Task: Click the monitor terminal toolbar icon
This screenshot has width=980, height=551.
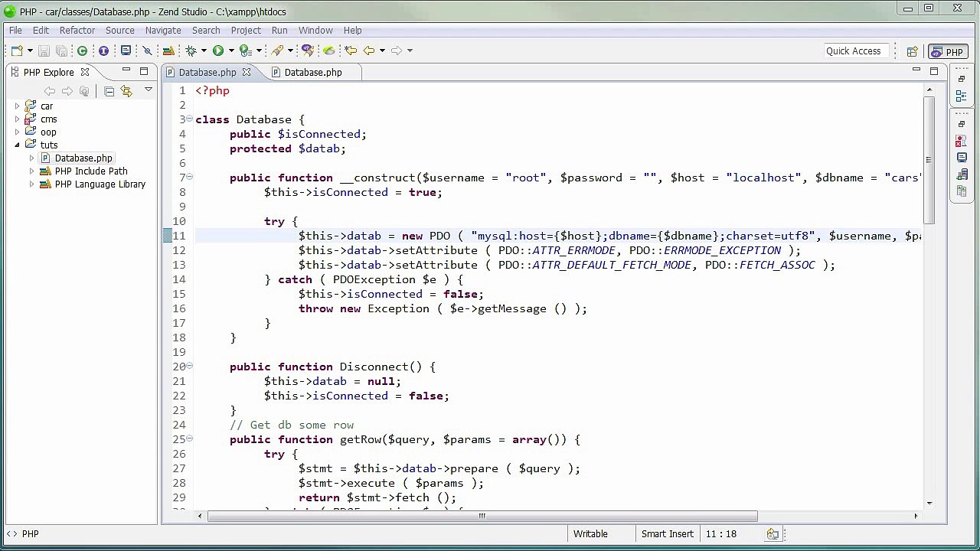Action: coord(126,51)
